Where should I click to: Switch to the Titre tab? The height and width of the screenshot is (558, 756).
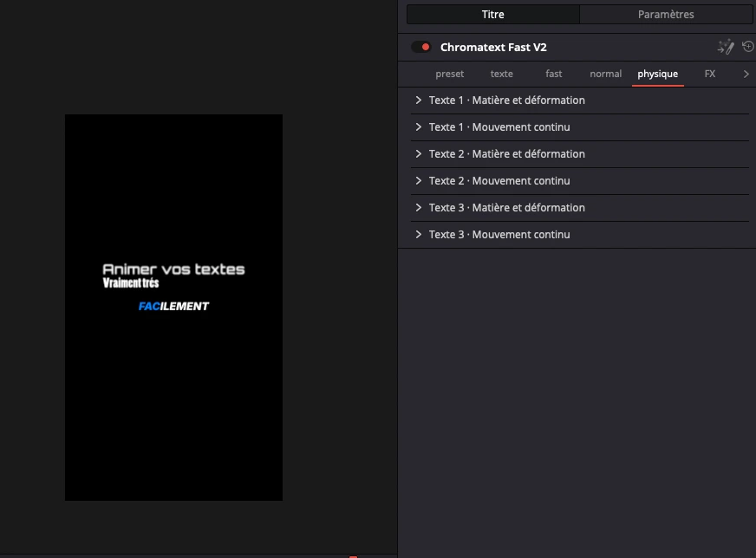click(492, 15)
